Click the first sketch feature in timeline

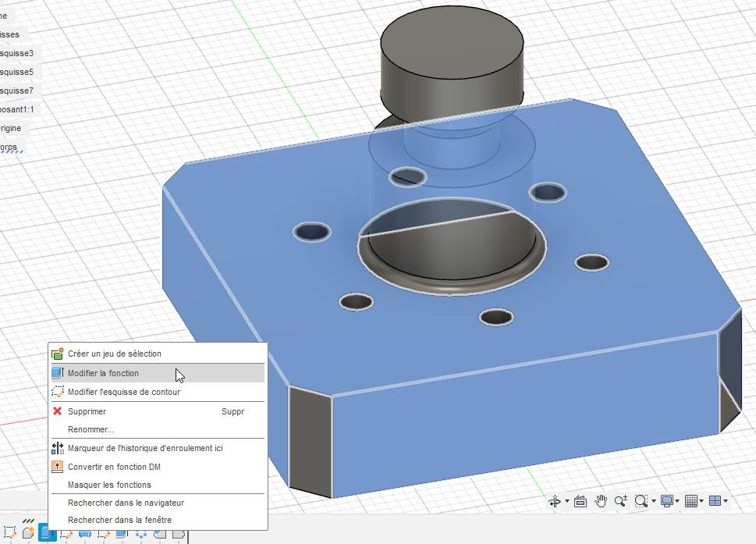(x=10, y=533)
